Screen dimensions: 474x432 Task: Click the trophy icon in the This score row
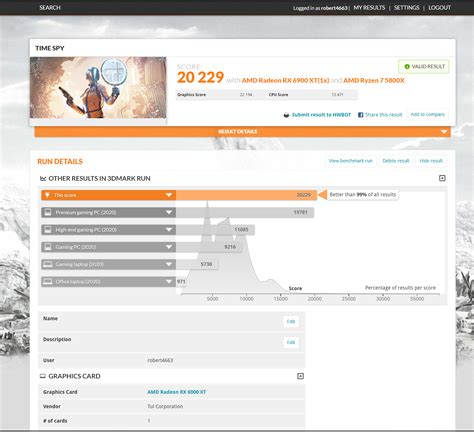click(x=48, y=195)
